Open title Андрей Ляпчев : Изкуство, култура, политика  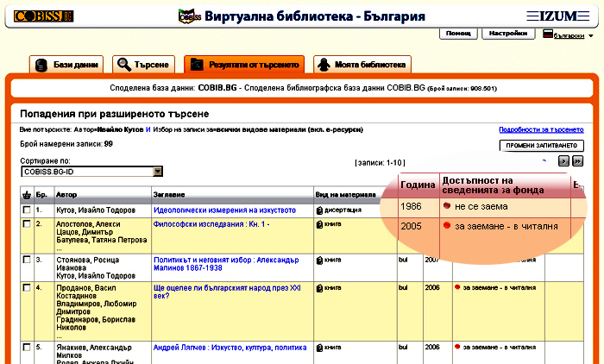(230, 348)
